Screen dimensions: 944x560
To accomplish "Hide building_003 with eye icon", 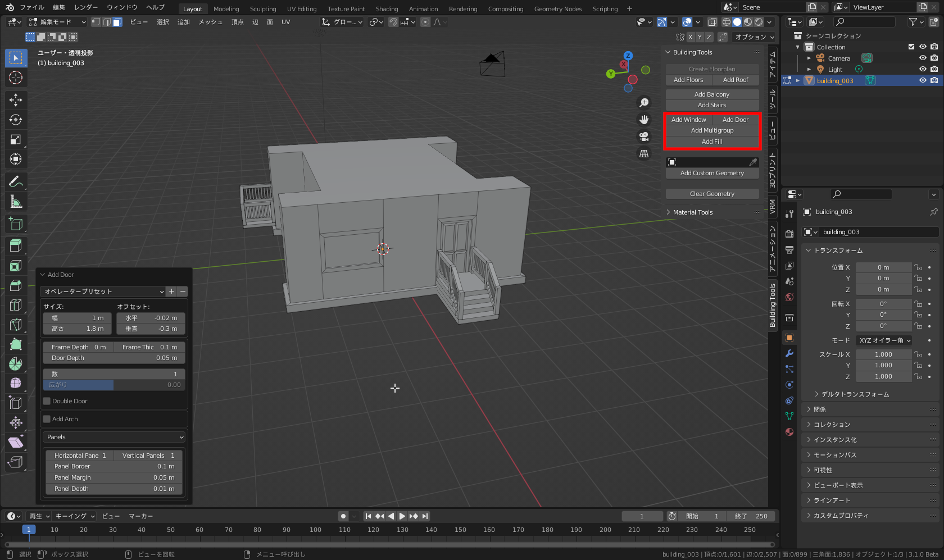I will (922, 80).
